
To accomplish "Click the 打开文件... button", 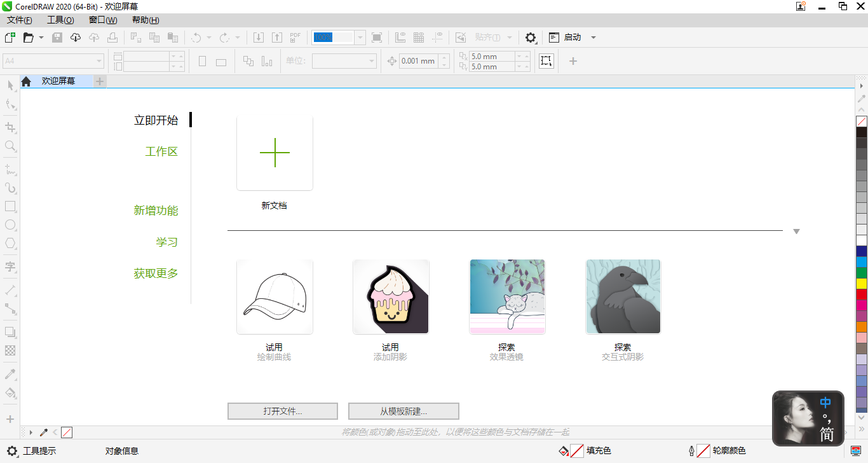I will click(x=283, y=411).
